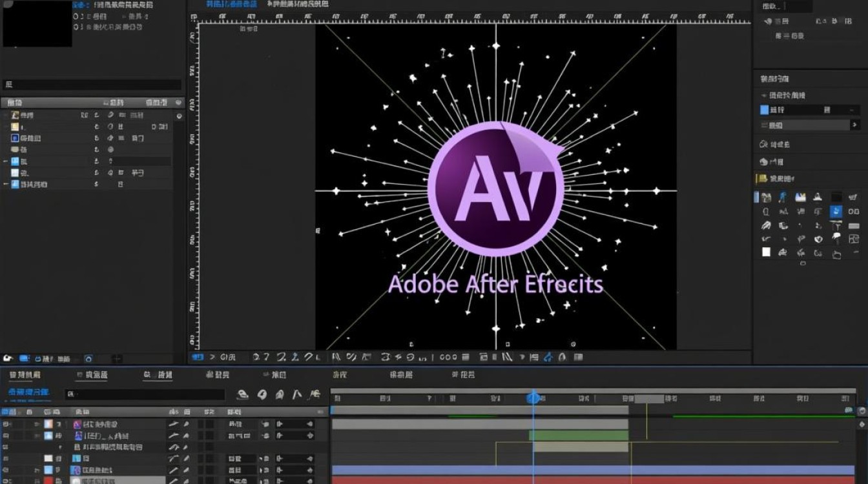
Task: Switch to the blue active tab above the viewer
Action: point(231,4)
